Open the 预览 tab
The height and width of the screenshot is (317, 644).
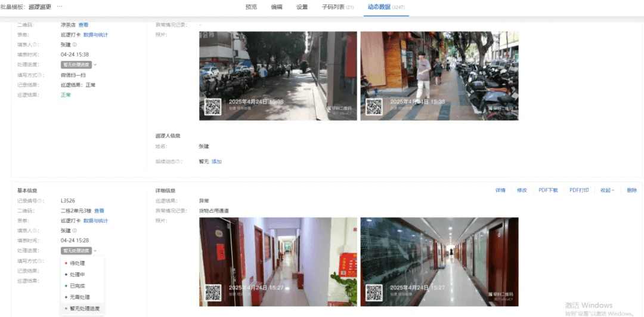pyautogui.click(x=251, y=7)
